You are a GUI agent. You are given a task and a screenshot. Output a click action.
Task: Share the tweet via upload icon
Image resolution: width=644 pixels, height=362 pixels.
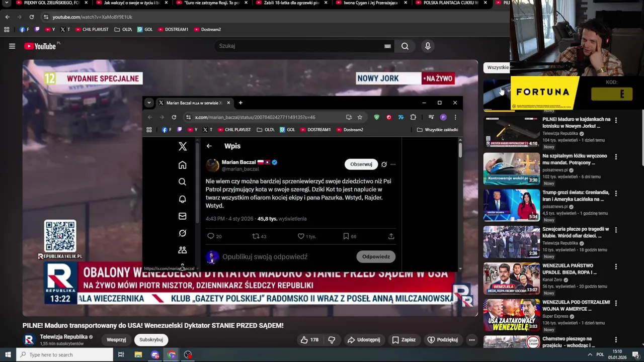pos(391,236)
